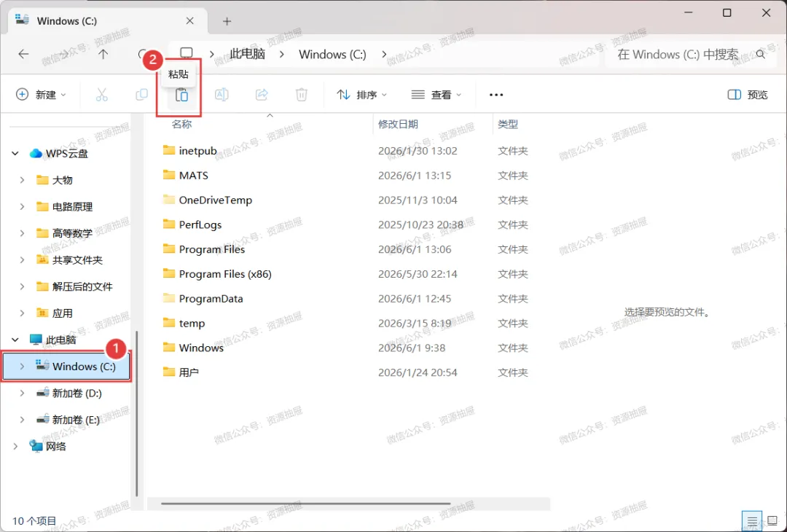Click the Rename icon in toolbar
This screenshot has width=787, height=532.
tap(222, 94)
